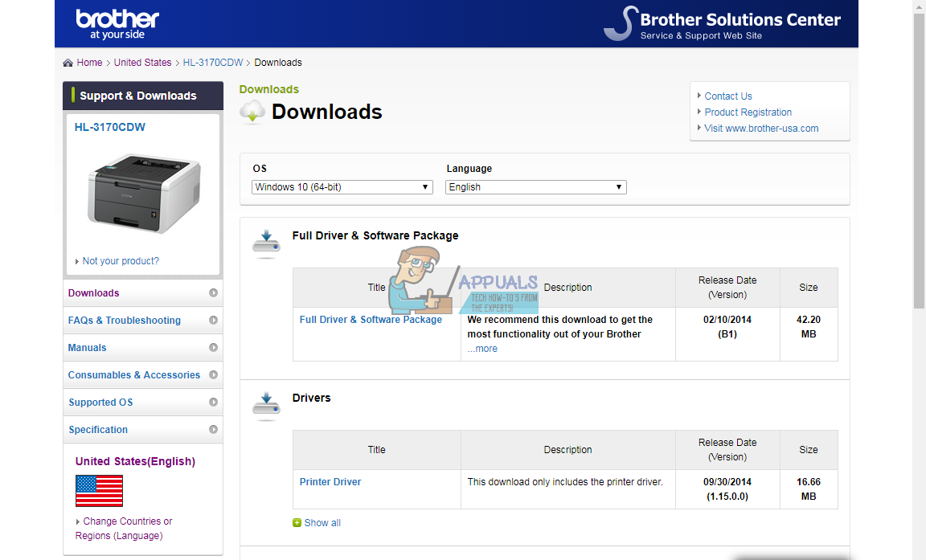Click the Not your product link
Viewport: 926px width, 560px height.
click(x=120, y=260)
